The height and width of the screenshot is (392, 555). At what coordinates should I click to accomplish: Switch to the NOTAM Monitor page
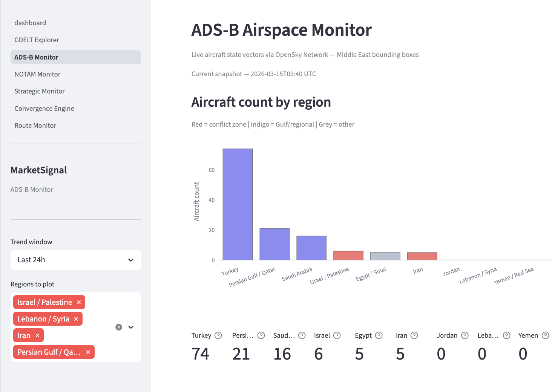[37, 74]
